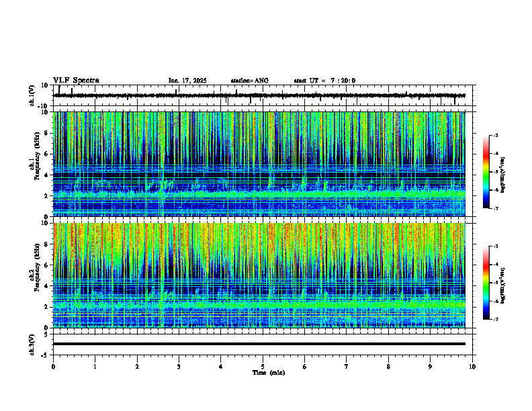Click the "station=ANG" label

point(250,81)
